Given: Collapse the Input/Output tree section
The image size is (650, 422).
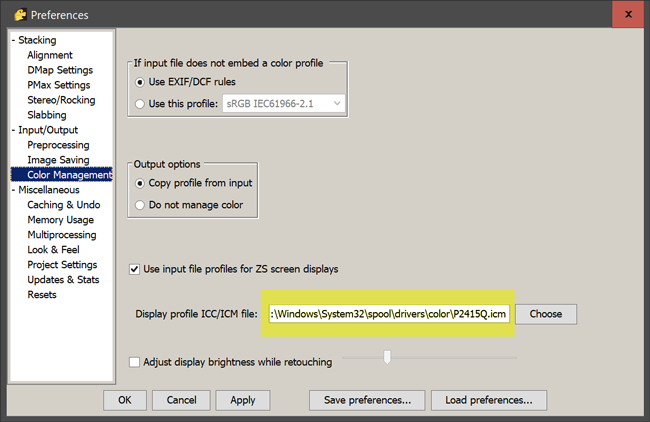Looking at the screenshot, I should coord(14,131).
